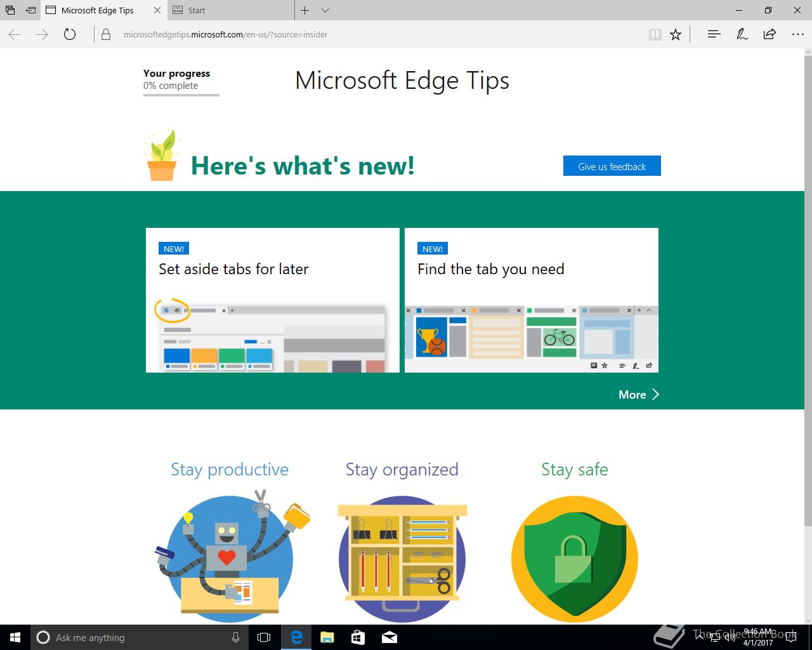
Task: View site lock information icon
Action: pyautogui.click(x=107, y=35)
